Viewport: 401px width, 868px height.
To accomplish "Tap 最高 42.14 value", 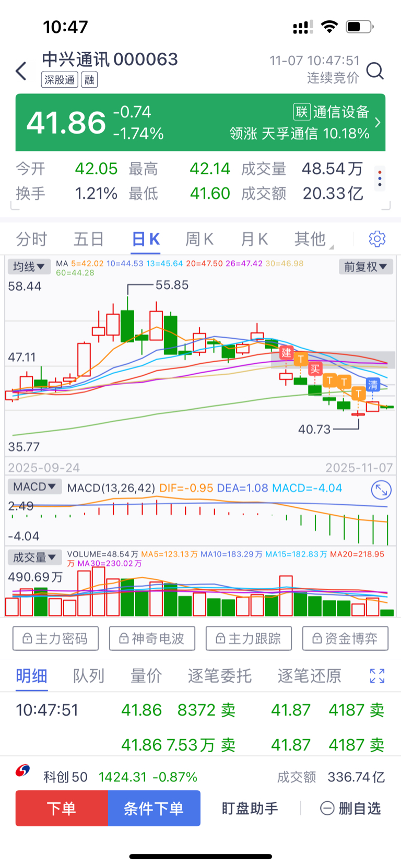I will point(210,169).
